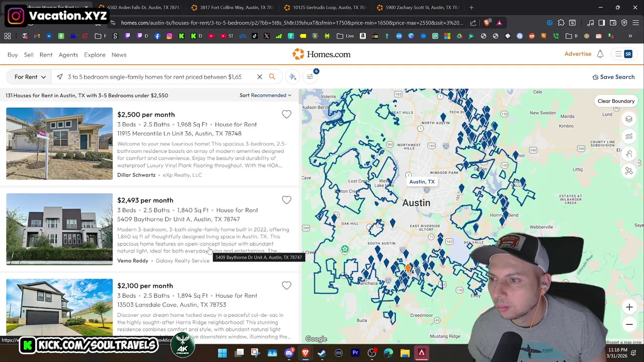Viewport: 644px width, 362px height.
Task: Clear search text with the X icon
Action: tap(260, 77)
